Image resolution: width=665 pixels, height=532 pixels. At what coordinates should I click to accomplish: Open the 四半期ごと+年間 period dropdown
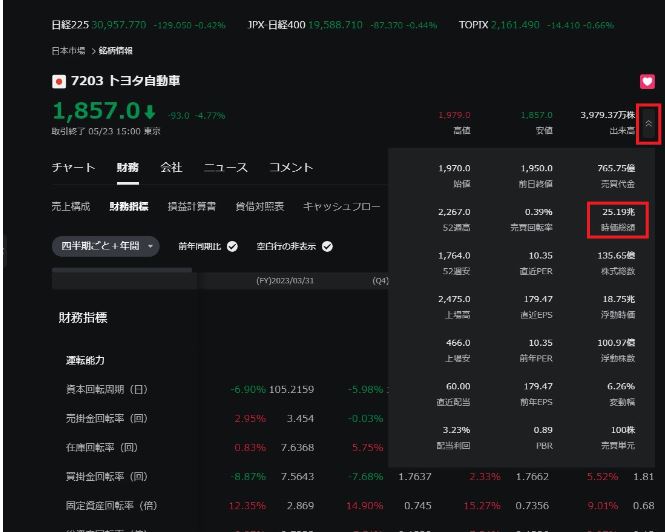pos(106,246)
